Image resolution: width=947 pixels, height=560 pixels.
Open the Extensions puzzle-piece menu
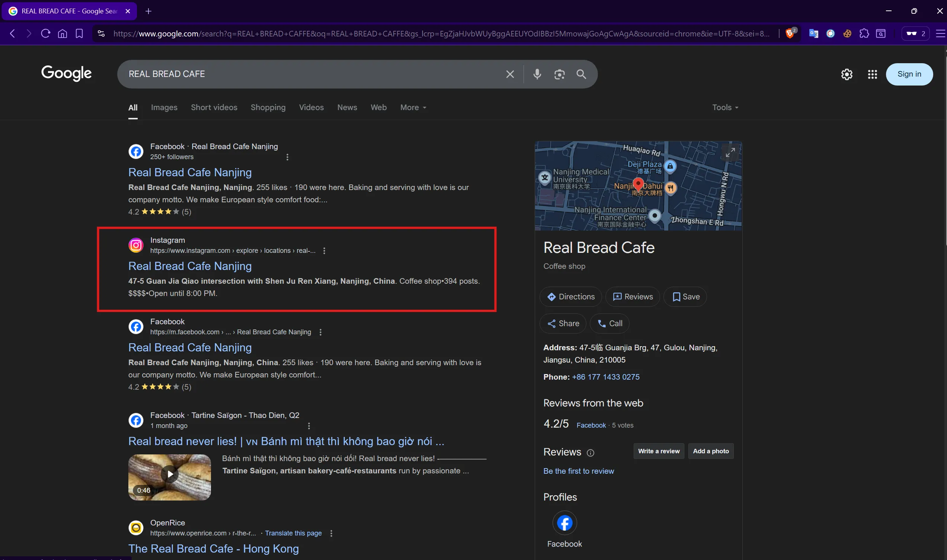coord(864,33)
